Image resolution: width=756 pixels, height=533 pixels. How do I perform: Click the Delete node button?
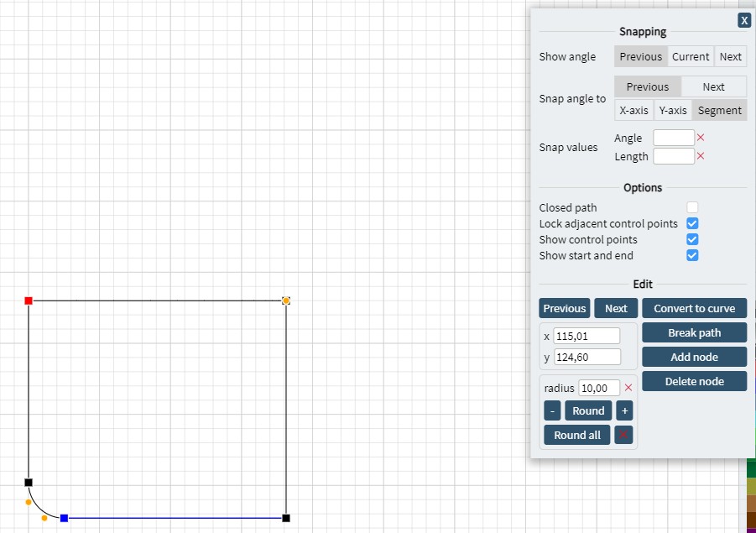tap(694, 381)
